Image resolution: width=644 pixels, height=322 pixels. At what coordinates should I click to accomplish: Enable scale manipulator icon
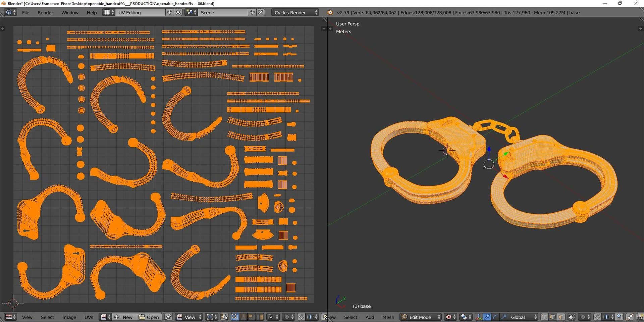[x=504, y=317]
